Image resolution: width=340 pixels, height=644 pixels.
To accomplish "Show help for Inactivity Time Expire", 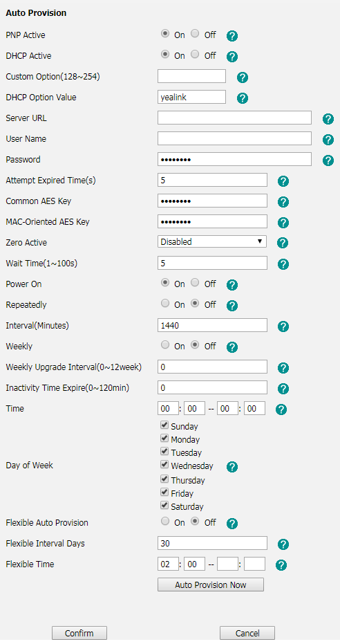I will [x=283, y=389].
